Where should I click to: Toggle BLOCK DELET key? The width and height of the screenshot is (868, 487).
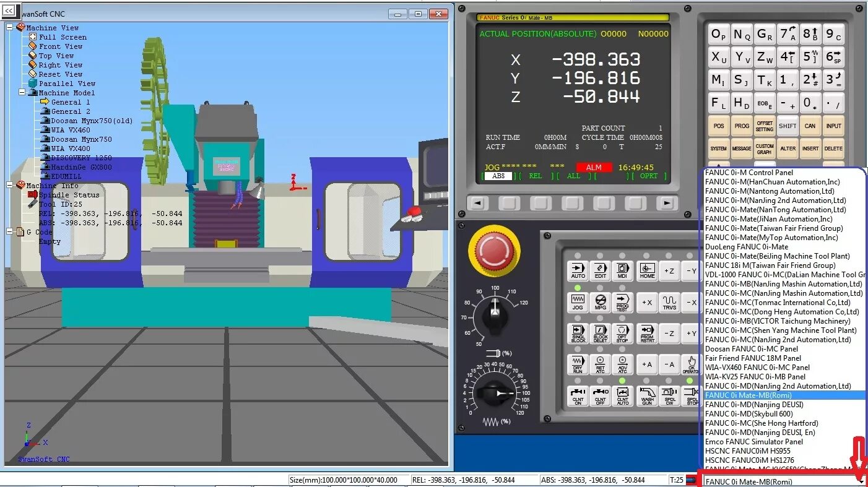[x=600, y=334]
